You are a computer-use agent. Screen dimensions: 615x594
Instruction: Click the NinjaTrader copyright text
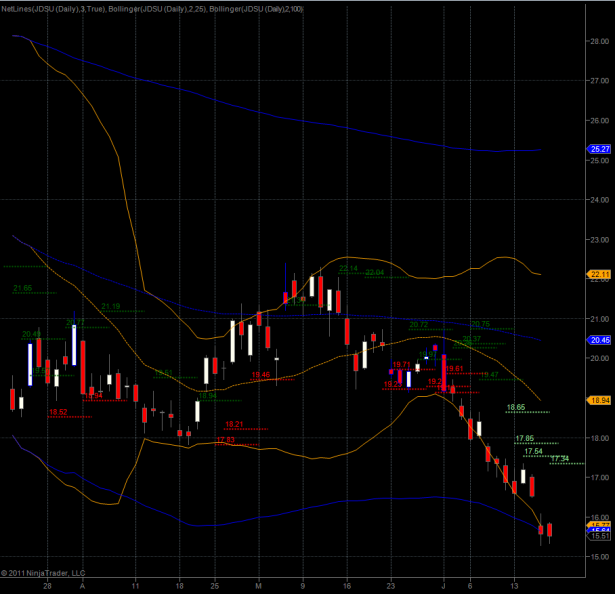43,573
